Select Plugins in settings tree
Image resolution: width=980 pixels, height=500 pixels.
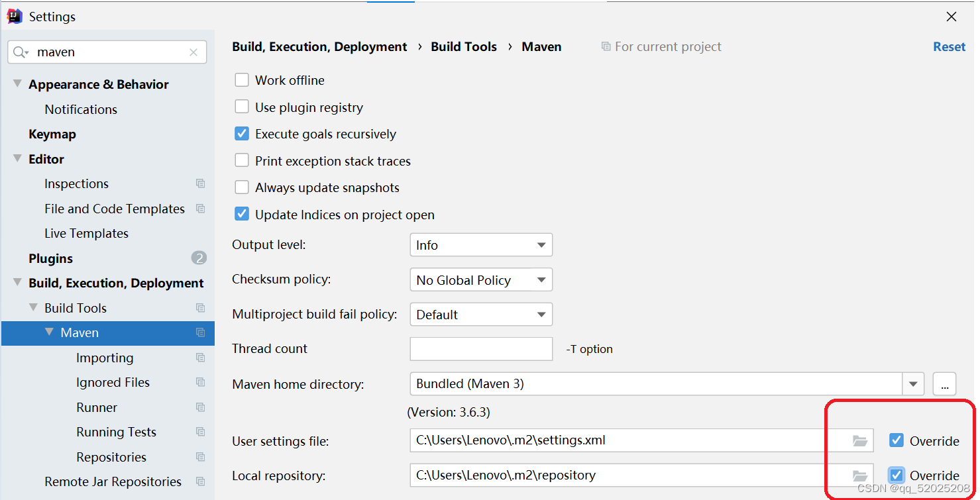pyautogui.click(x=50, y=258)
